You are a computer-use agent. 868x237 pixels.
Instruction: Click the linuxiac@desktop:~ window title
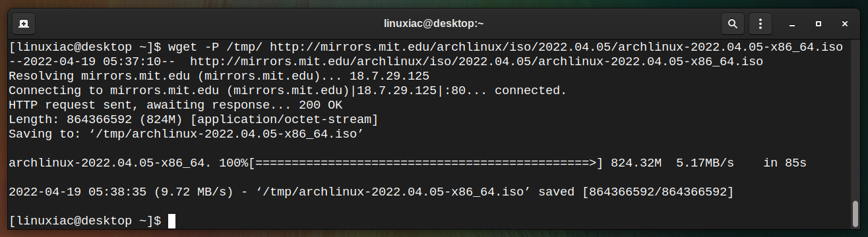point(434,24)
